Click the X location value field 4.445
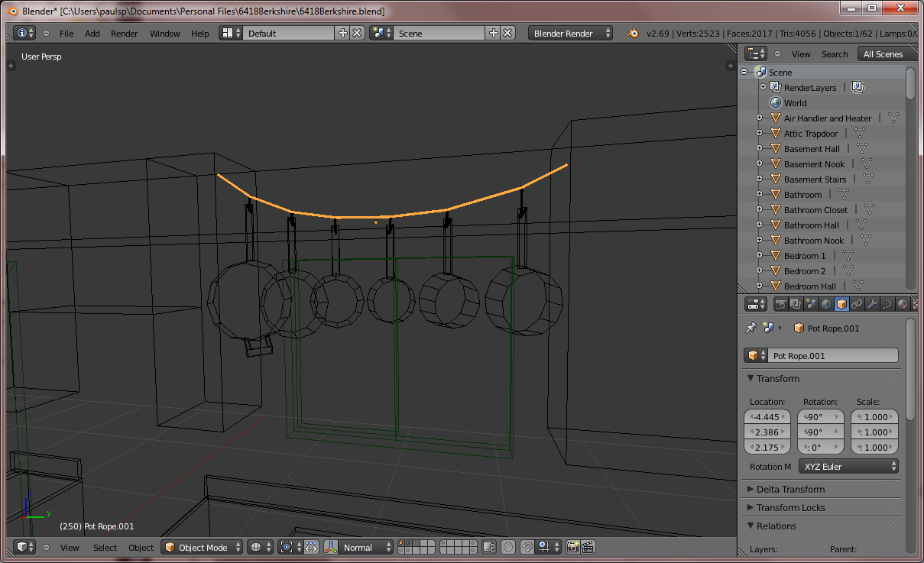This screenshot has width=924, height=563. point(767,417)
